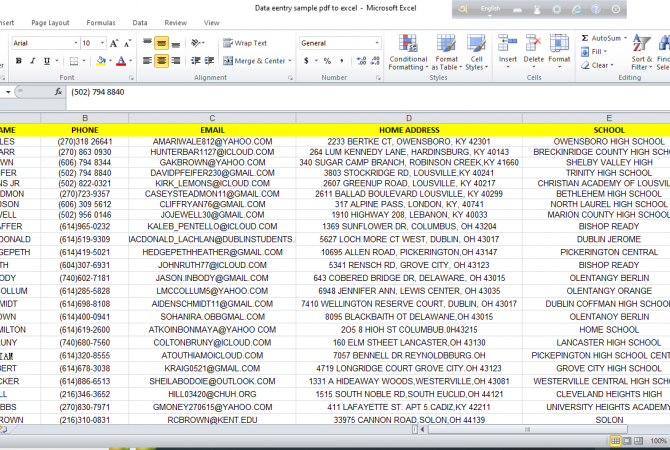
Task: Increase font size with Grow Font
Action: 114,43
